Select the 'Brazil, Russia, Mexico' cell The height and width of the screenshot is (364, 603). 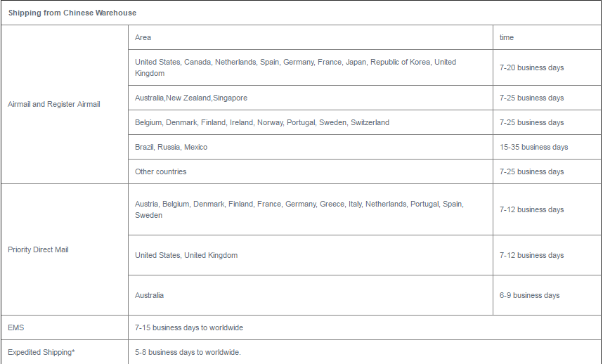point(311,147)
